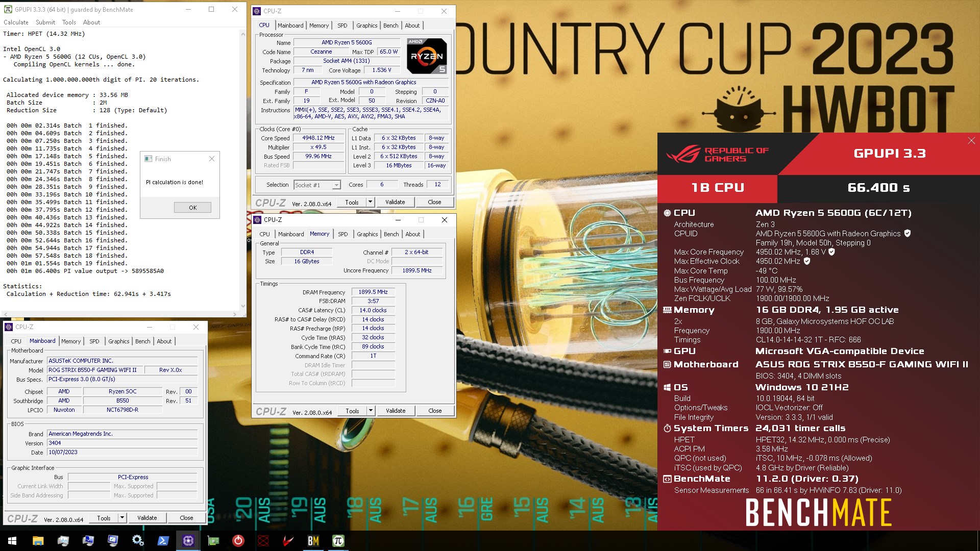The image size is (980, 551).
Task: Click the System Timers stopwatch icon
Action: click(667, 428)
